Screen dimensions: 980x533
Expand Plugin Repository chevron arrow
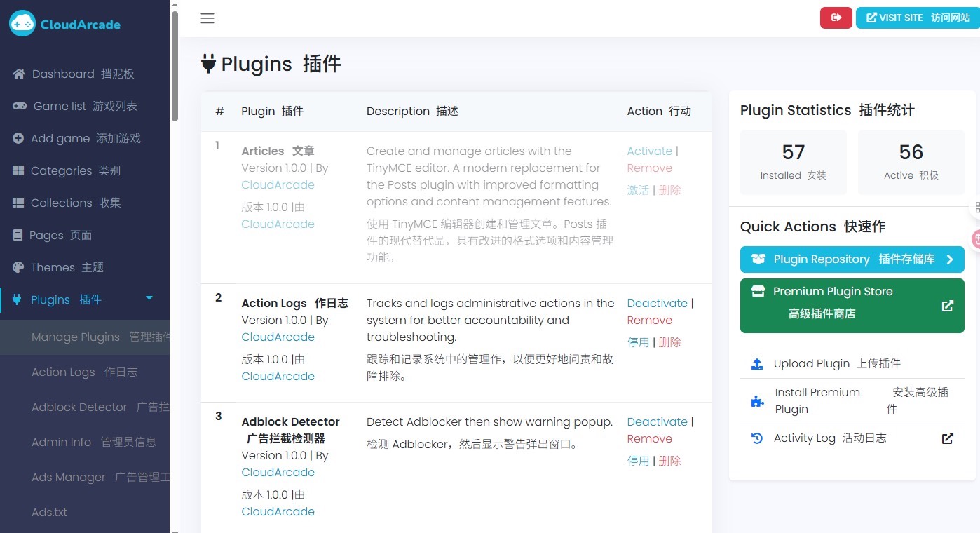click(x=950, y=259)
